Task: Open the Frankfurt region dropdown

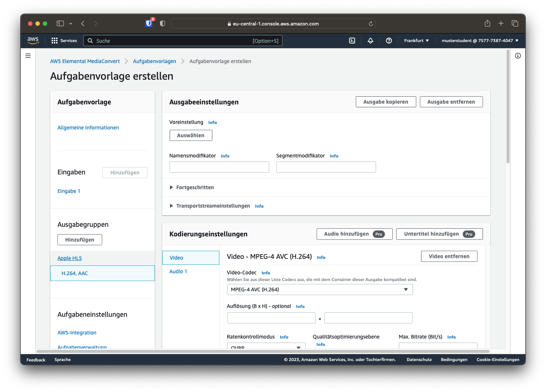Action: [x=417, y=41]
